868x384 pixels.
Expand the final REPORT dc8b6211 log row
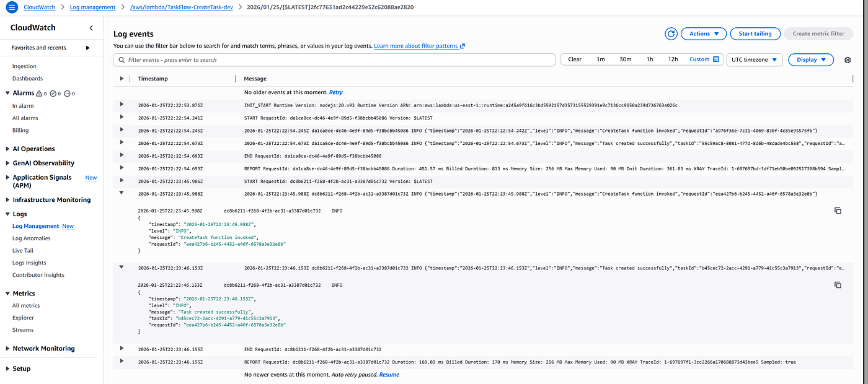point(122,360)
